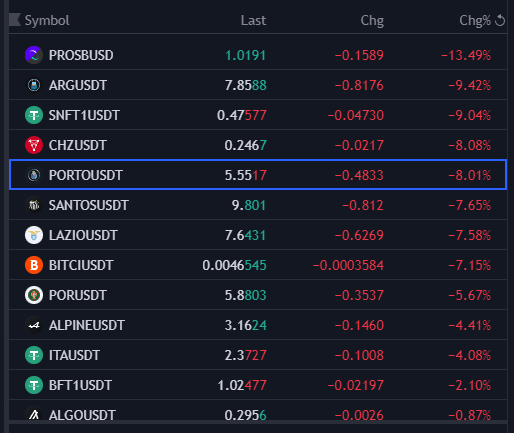The image size is (514, 433).
Task: Click the last price 5.8803
Action: pos(245,295)
